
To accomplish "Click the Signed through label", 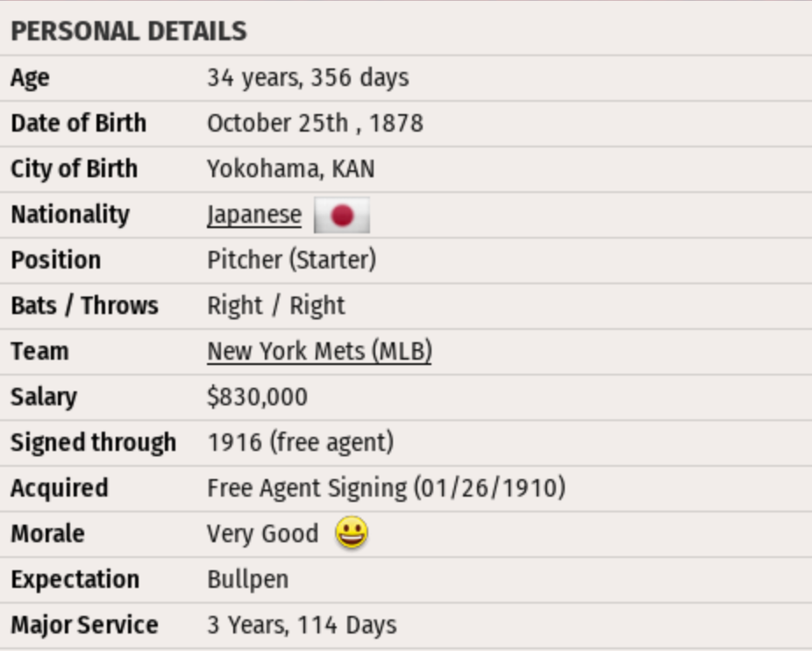I will pos(93,443).
